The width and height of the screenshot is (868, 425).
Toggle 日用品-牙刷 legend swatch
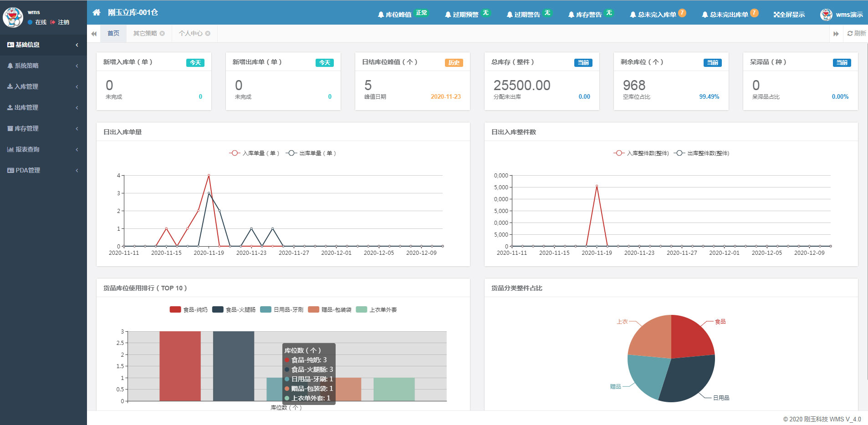tap(266, 309)
